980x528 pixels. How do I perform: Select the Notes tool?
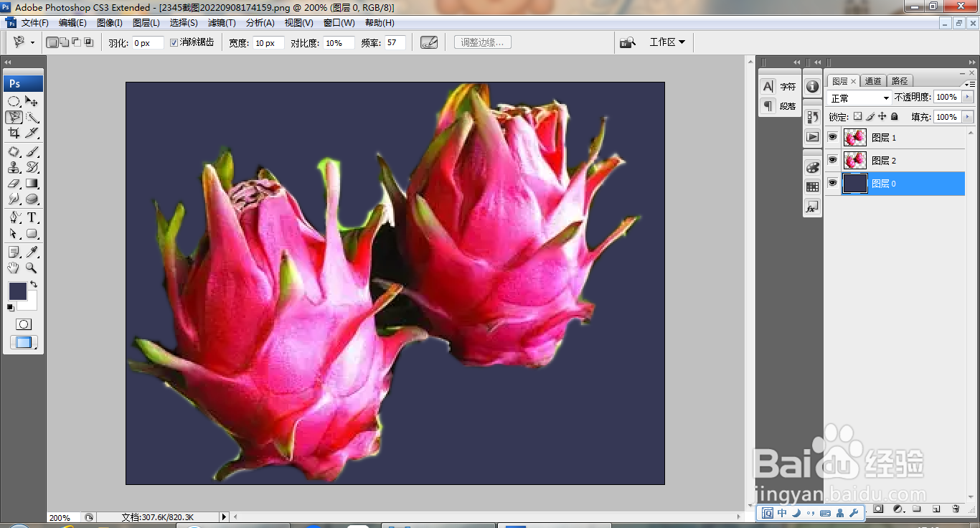(x=14, y=252)
